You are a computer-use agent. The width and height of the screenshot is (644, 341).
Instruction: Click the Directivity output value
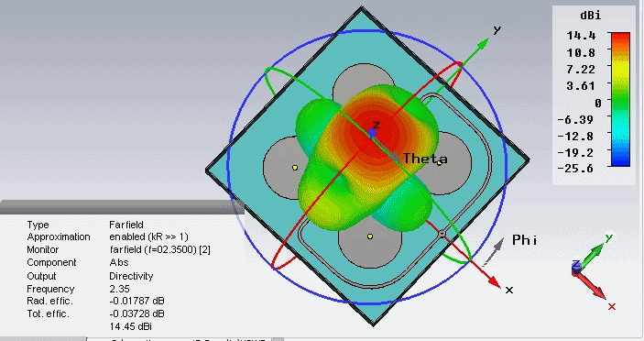131,276
